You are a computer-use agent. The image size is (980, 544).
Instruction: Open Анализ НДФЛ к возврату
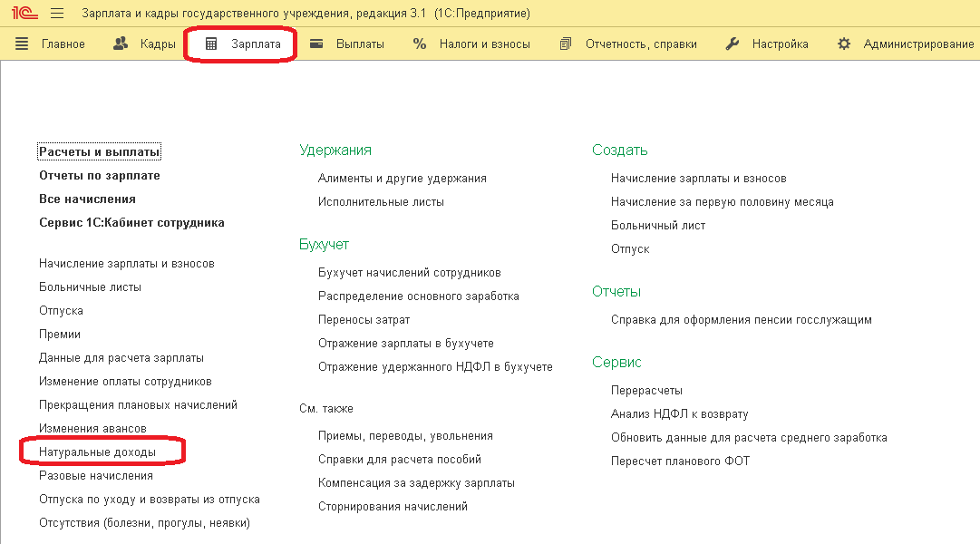click(x=679, y=414)
